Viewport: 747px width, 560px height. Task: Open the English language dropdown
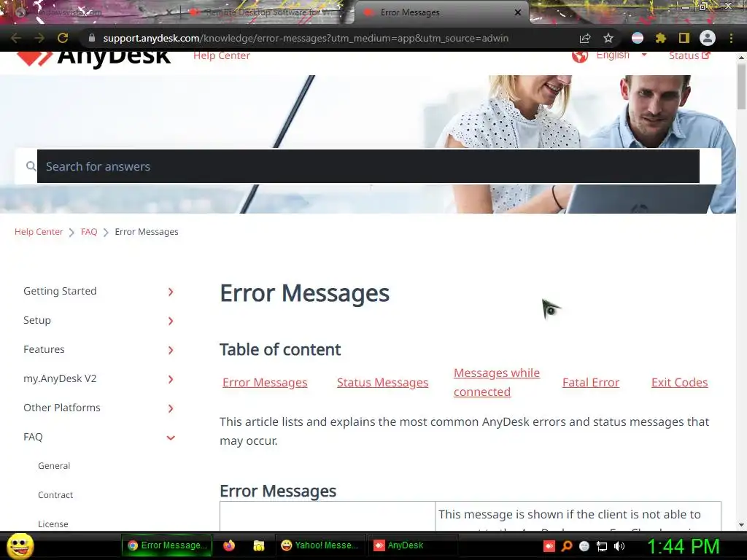tap(622, 55)
